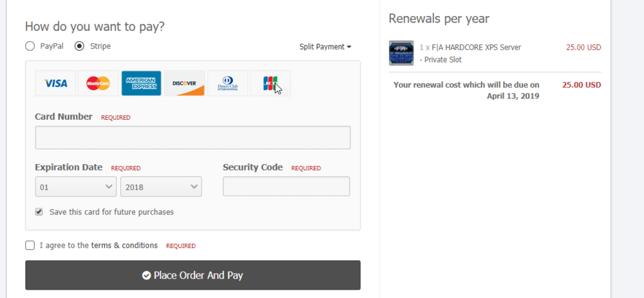Open the terms & conditions link
644x298 pixels.
click(x=124, y=245)
